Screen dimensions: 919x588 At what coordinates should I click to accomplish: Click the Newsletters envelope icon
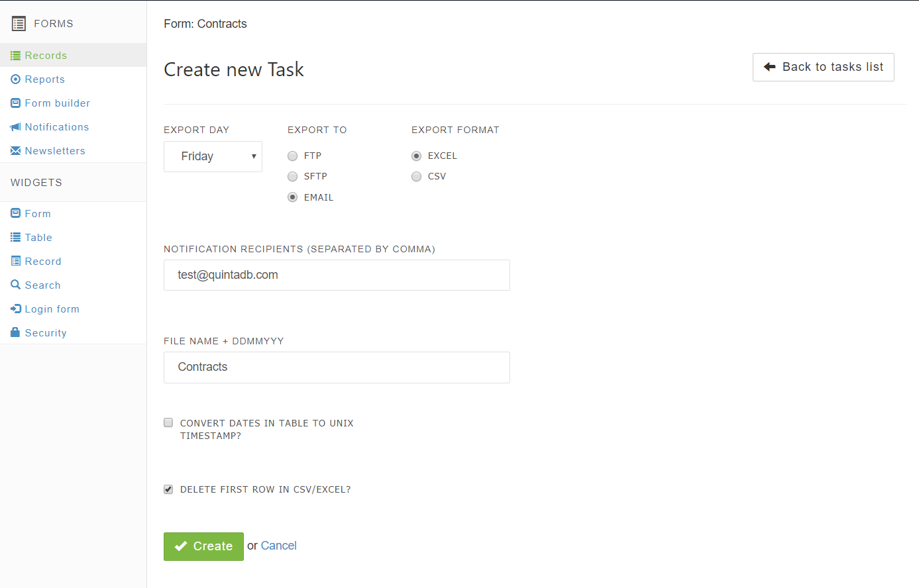[15, 151]
